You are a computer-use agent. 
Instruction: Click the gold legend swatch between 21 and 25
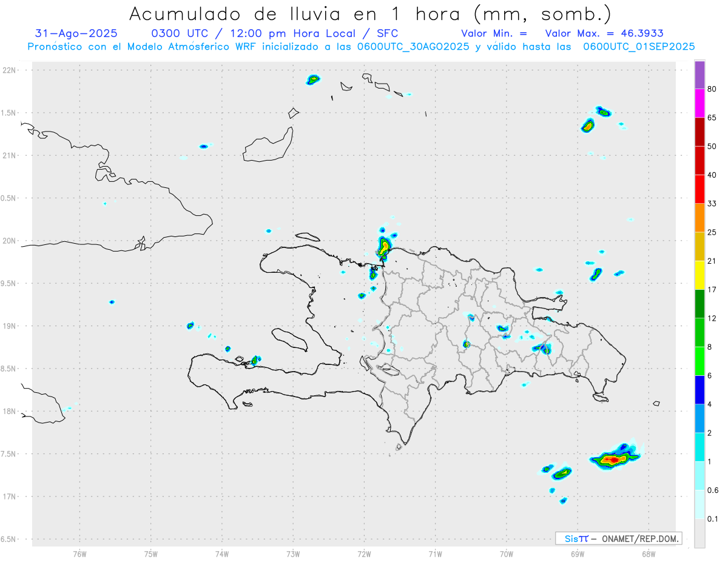(699, 246)
